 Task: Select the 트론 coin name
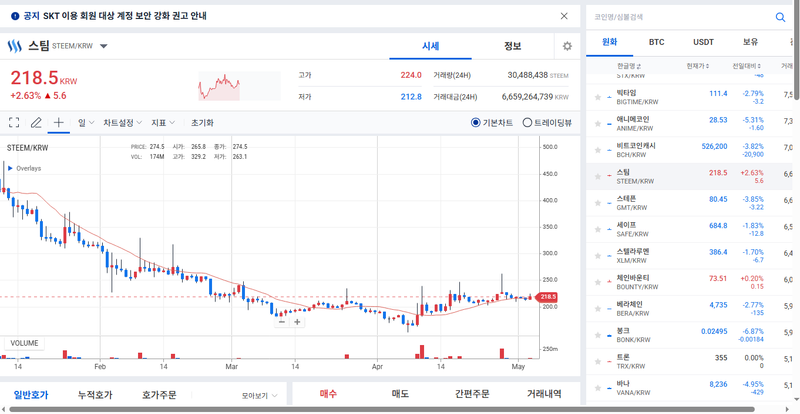[623, 357]
